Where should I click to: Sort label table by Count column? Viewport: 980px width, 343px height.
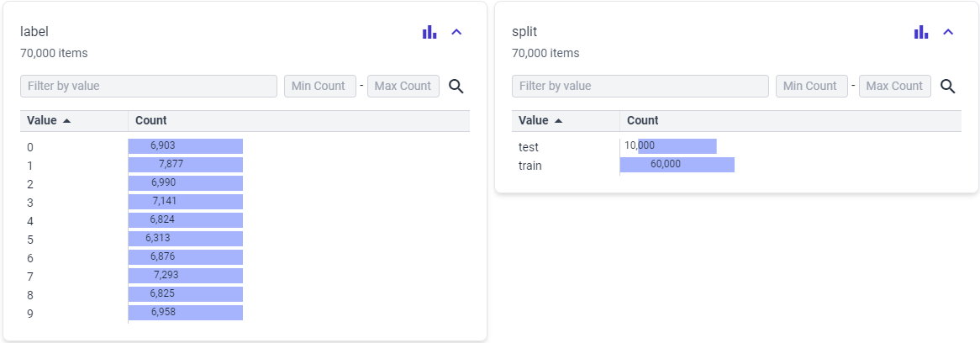(151, 120)
